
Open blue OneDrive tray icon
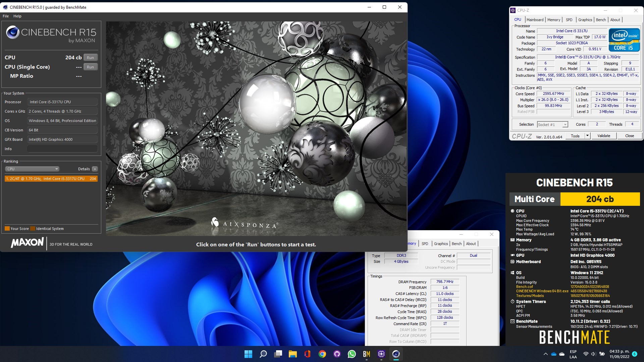554,354
